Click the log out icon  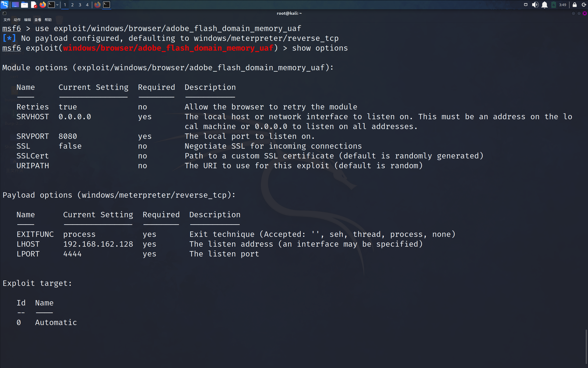tap(584, 5)
